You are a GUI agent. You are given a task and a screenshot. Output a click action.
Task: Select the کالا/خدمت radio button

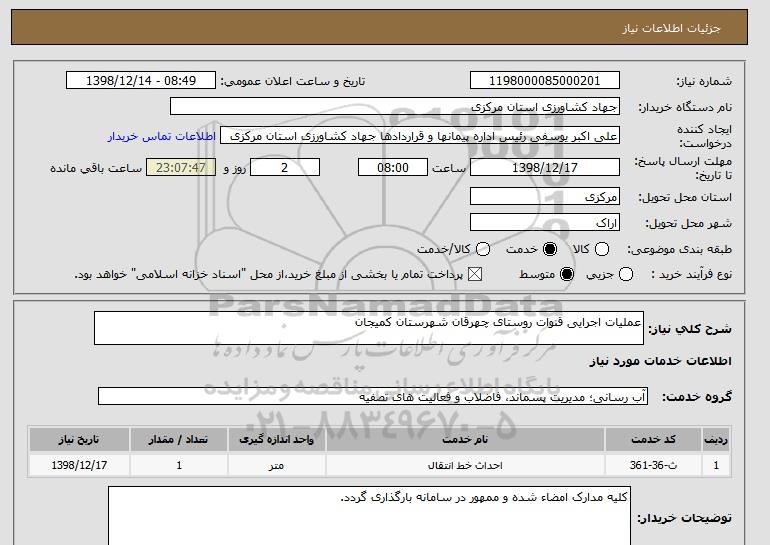483,249
